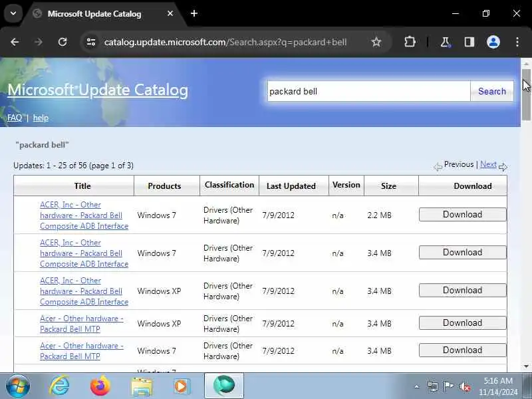Click scrollbar up arrow

pos(526,63)
